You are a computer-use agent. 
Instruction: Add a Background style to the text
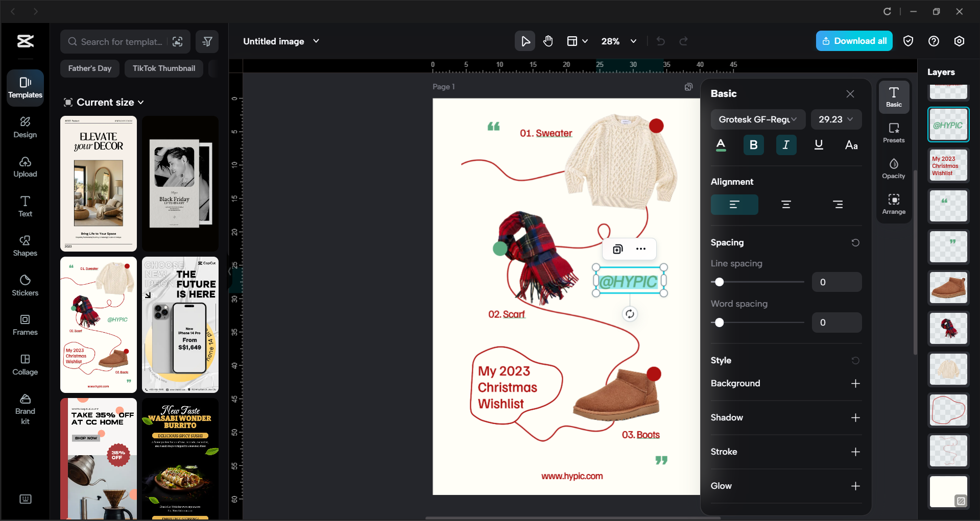(856, 383)
